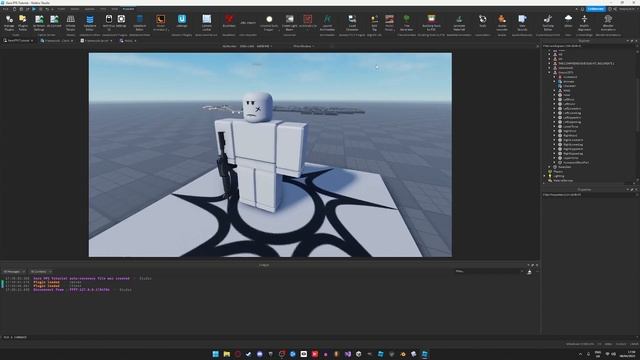Open the Blender Animations plugin
640x360 pixels.
[608, 22]
